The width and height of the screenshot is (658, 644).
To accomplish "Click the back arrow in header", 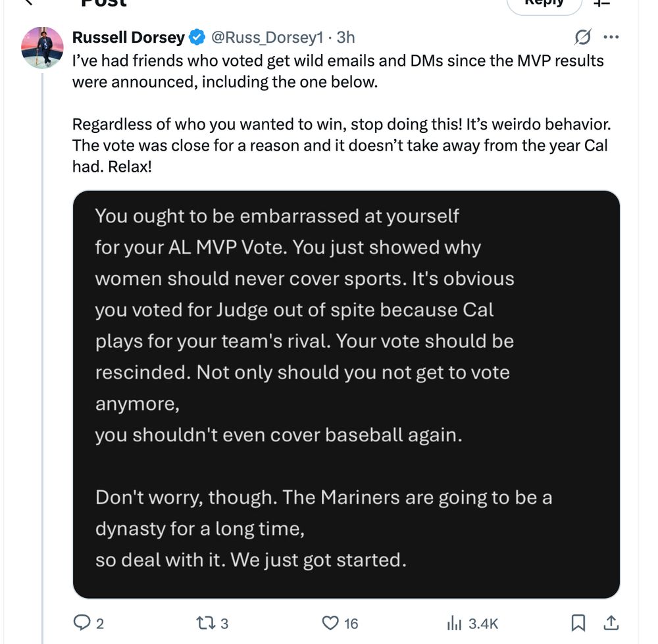I will pos(25,3).
